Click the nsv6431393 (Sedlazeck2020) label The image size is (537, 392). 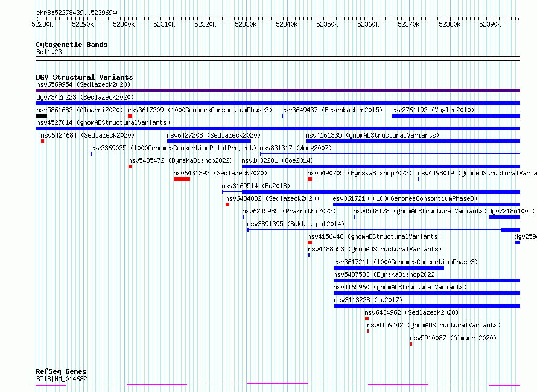[220, 173]
